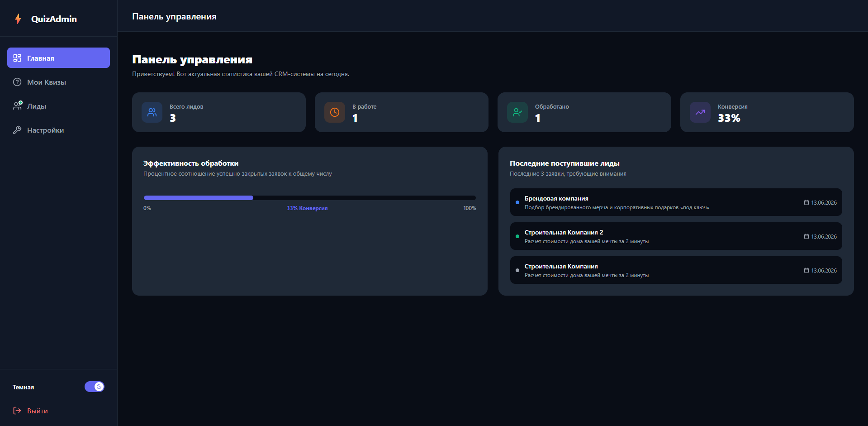
Task: Click the Эффективность обработки heading
Action: click(191, 163)
